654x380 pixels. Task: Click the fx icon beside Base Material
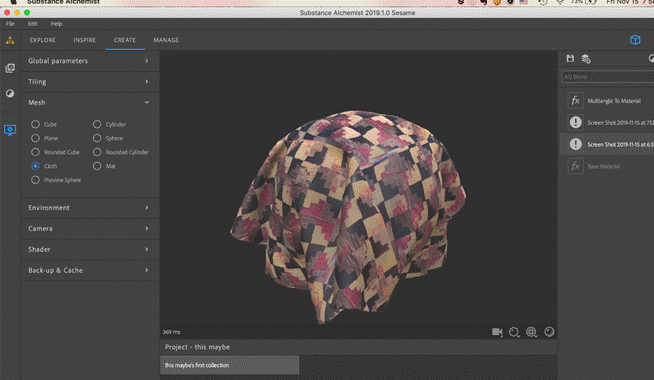pos(576,166)
